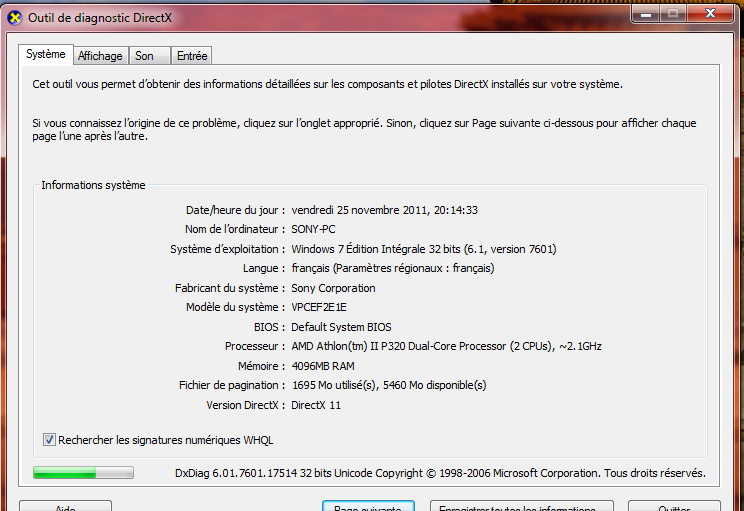Image resolution: width=744 pixels, height=511 pixels.
Task: Open help with the Aide button
Action: coord(65,506)
